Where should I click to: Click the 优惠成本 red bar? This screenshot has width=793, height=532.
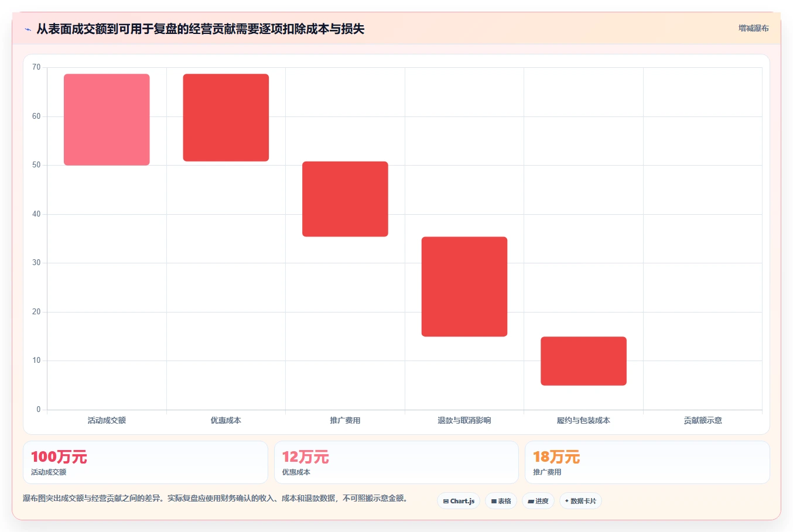[x=226, y=118]
